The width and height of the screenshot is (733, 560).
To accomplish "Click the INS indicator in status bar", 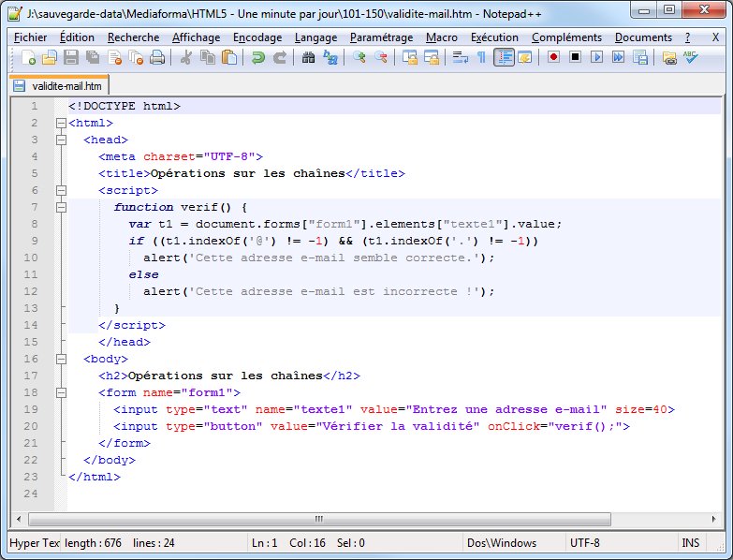I will [x=691, y=543].
